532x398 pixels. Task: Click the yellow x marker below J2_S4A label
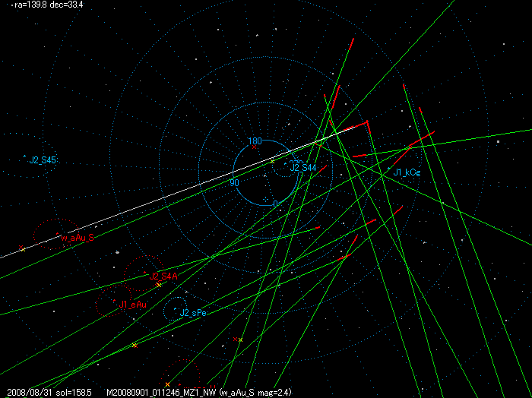(x=158, y=285)
